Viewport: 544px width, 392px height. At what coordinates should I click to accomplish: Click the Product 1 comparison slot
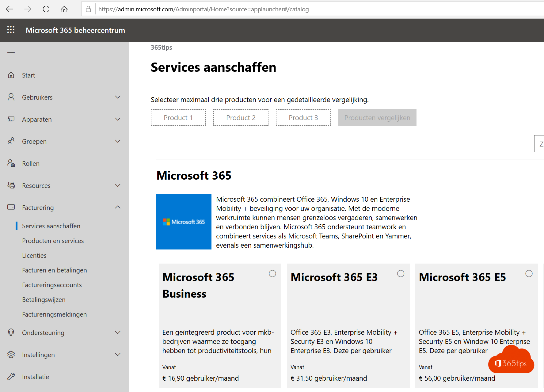[178, 117]
